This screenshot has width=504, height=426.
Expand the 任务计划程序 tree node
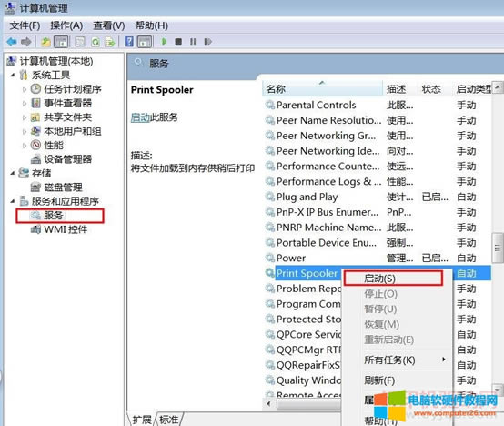coord(25,89)
